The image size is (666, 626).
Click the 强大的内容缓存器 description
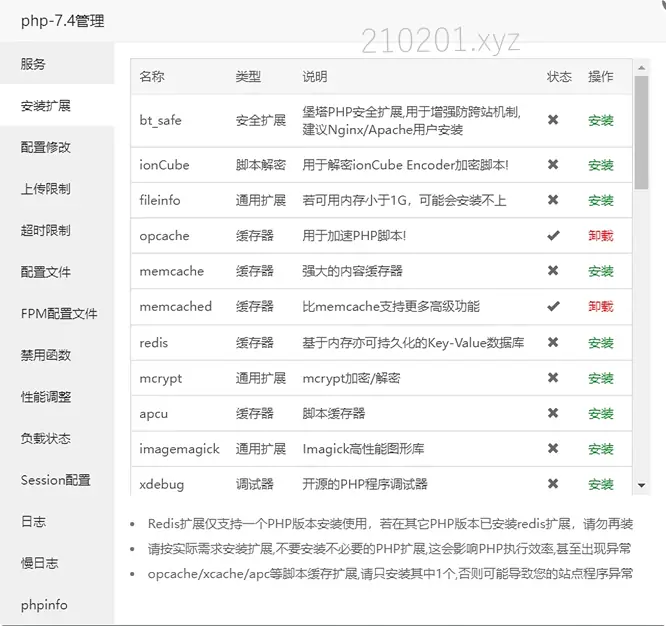[x=353, y=271]
